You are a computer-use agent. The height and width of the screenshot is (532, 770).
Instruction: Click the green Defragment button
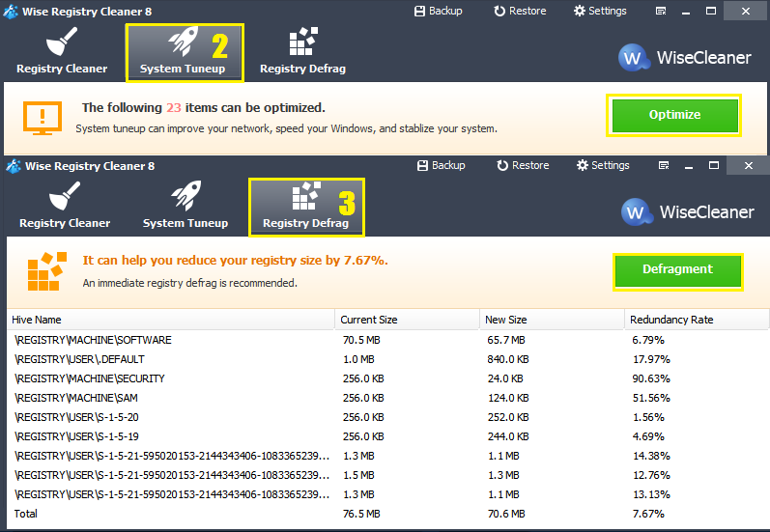click(677, 270)
